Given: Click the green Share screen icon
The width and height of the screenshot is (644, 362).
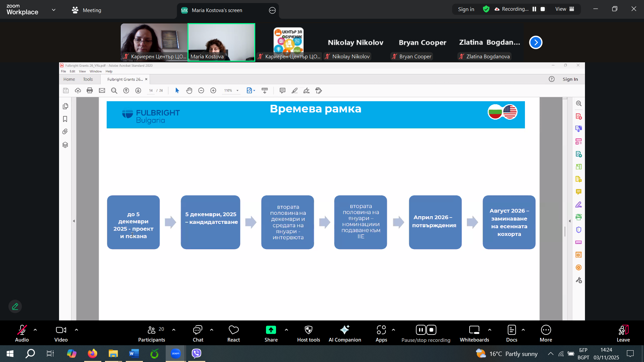Looking at the screenshot, I should pos(271,330).
